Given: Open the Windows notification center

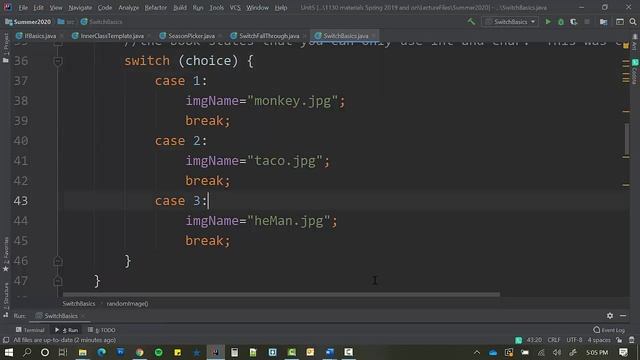Looking at the screenshot, I should point(623,352).
